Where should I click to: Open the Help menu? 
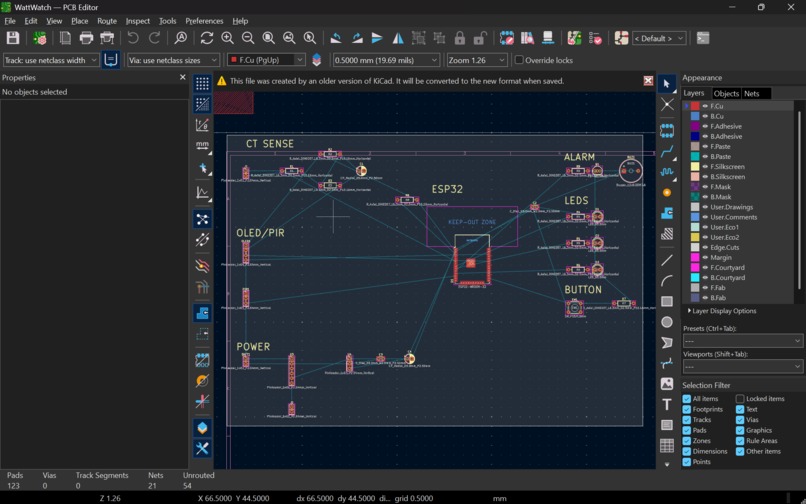pyautogui.click(x=240, y=21)
